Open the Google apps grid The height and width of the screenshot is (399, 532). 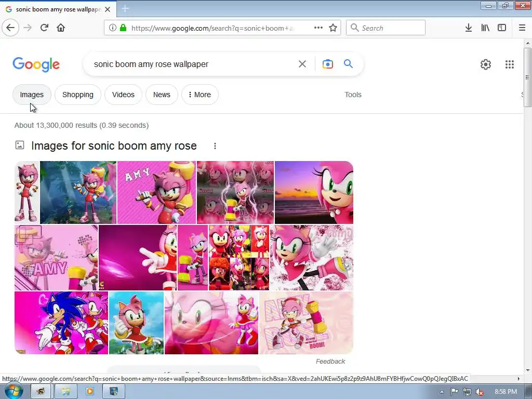click(510, 64)
